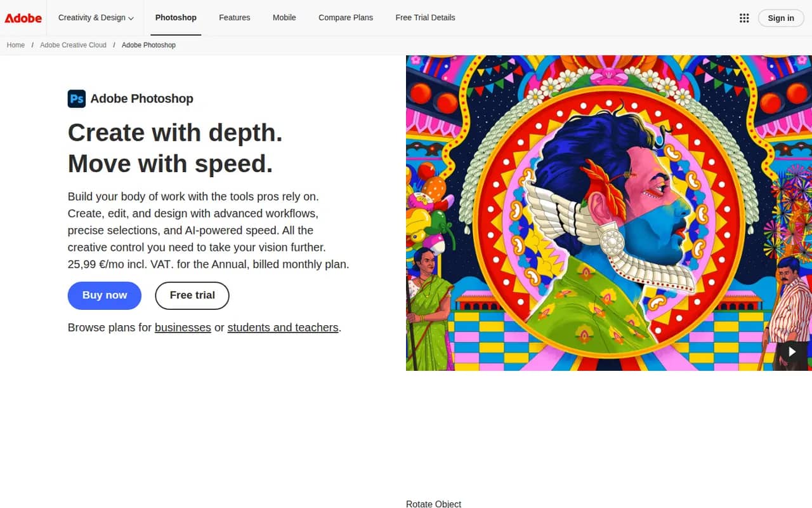This screenshot has width=812, height=508.
Task: Start the Free trial
Action: click(x=192, y=295)
